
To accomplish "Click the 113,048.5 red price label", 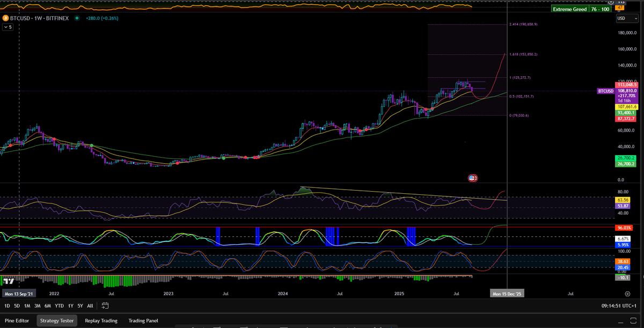I will (627, 85).
